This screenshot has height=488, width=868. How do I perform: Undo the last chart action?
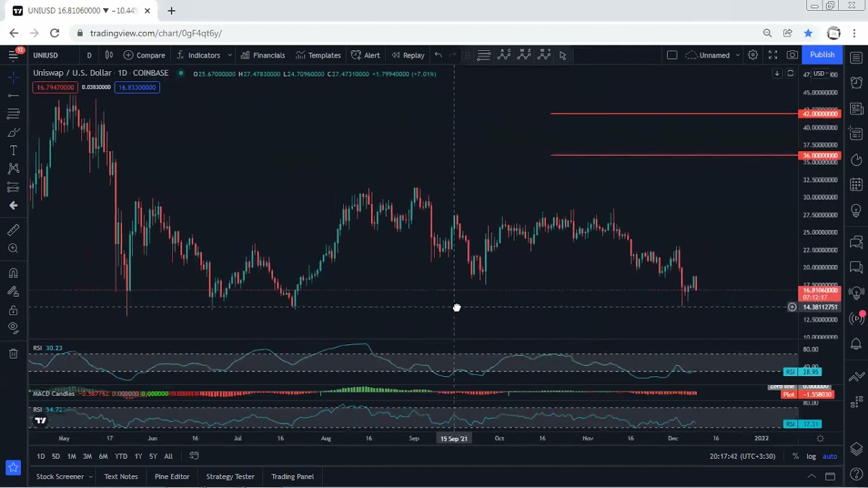[x=438, y=55]
